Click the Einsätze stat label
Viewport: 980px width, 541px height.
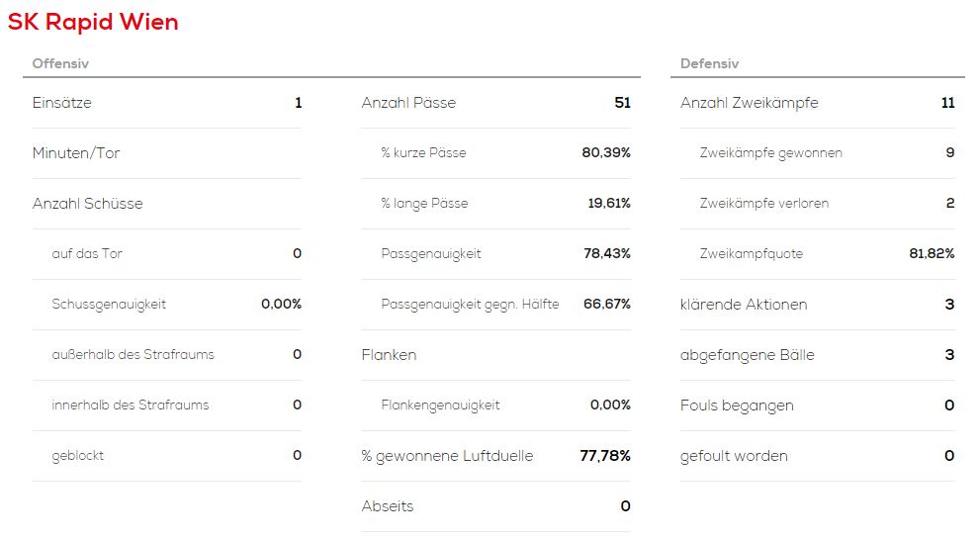click(x=62, y=103)
